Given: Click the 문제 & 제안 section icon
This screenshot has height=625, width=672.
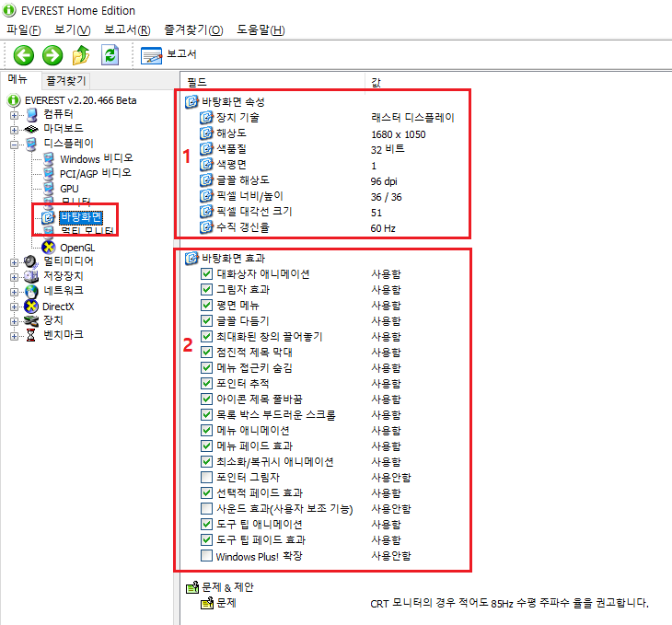Looking at the screenshot, I should 192,587.
